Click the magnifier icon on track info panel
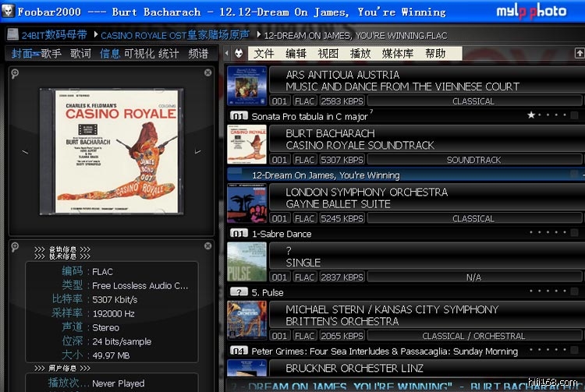Screen dimensions: 585x392 (x=15, y=247)
